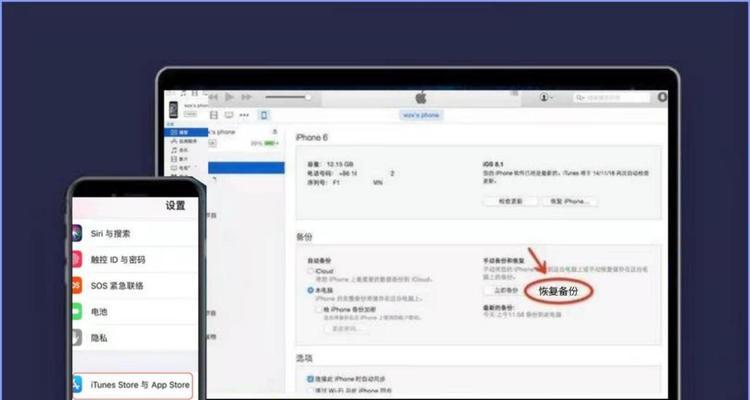Select 电视 in the iTunes sidebar
Image resolution: width=750 pixels, height=400 pixels.
(187, 168)
